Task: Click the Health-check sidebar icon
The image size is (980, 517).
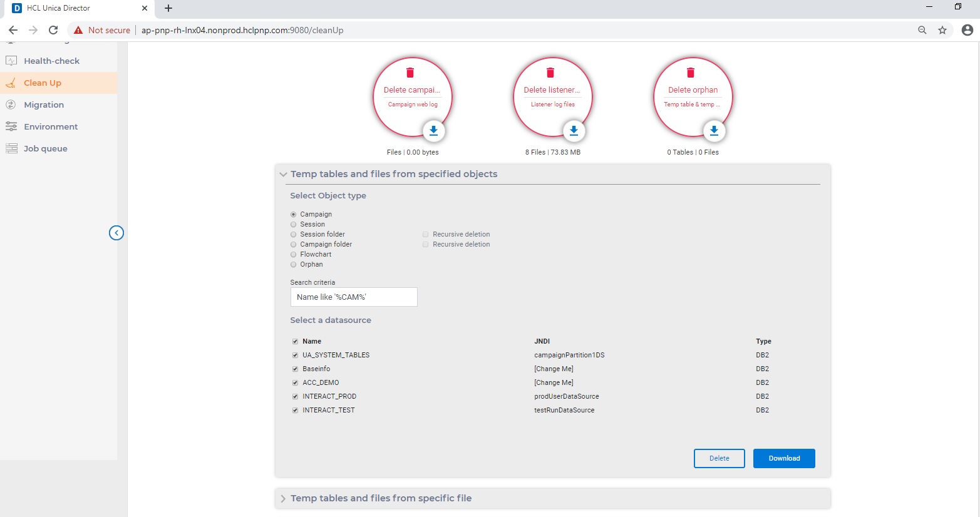Action: 11,61
